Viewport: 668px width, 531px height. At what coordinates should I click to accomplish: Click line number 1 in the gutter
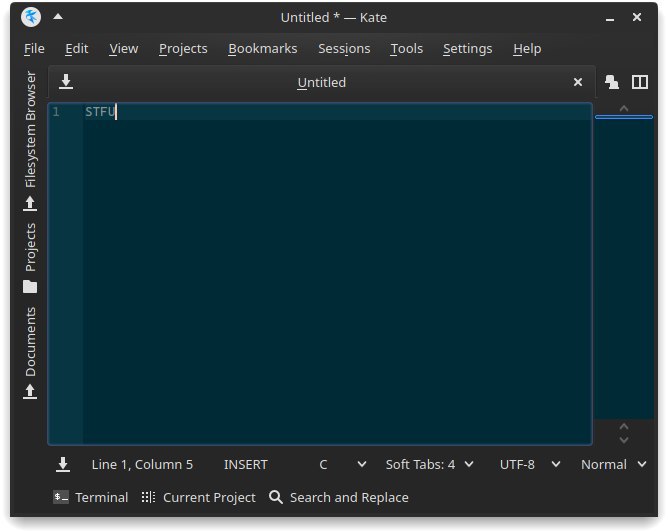[x=56, y=112]
